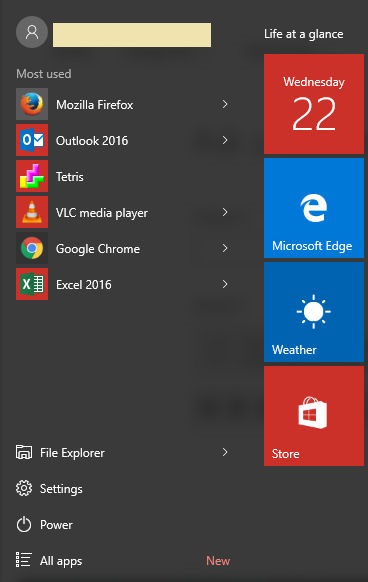Select the Excel 2016 label
The width and height of the screenshot is (368, 582).
pos(84,285)
